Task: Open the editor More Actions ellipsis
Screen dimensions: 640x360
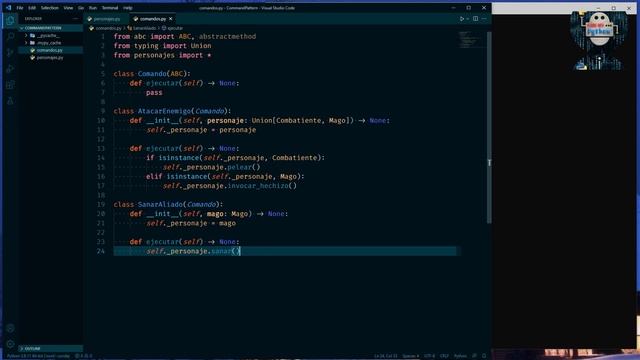Action: click(x=484, y=19)
